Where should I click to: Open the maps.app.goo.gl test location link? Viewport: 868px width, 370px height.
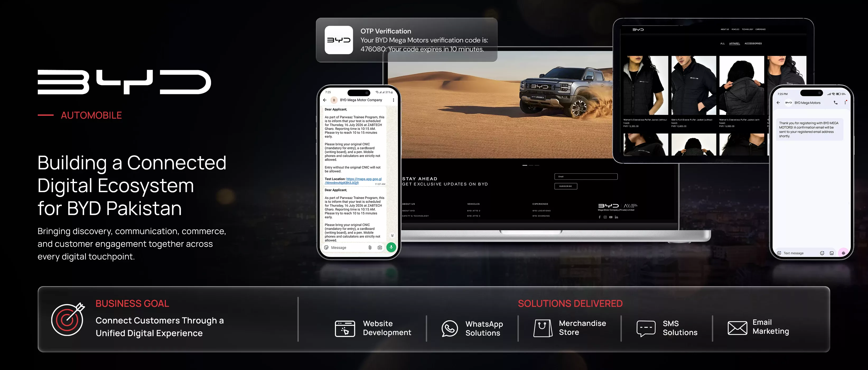pos(353,181)
